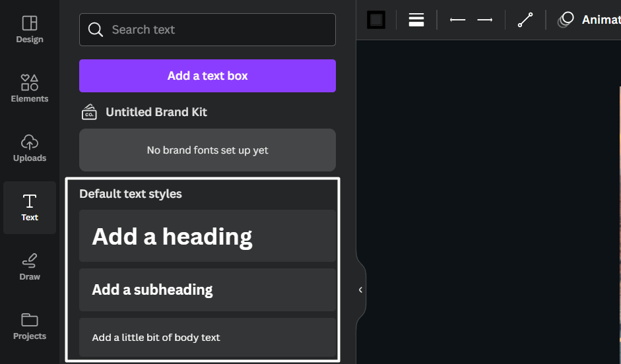Image resolution: width=621 pixels, height=364 pixels.
Task: Click Add a text box button
Action: click(207, 76)
